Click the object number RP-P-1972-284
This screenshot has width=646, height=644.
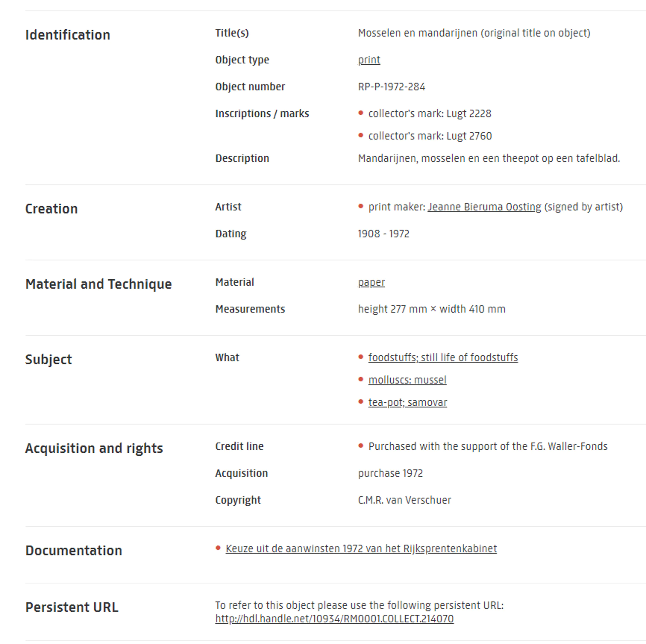391,87
